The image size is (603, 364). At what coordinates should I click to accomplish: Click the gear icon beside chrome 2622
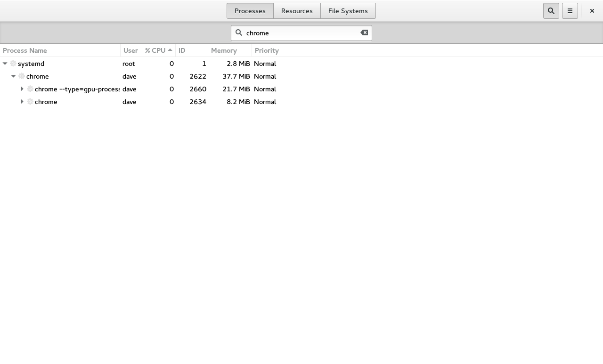[x=22, y=76]
